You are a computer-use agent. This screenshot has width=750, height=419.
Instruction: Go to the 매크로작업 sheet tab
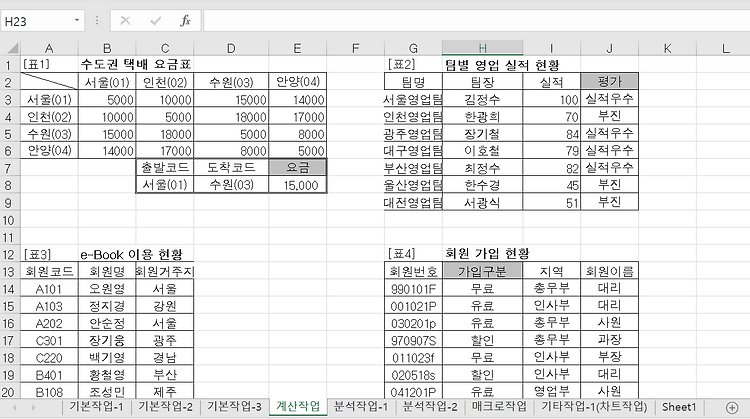point(499,407)
